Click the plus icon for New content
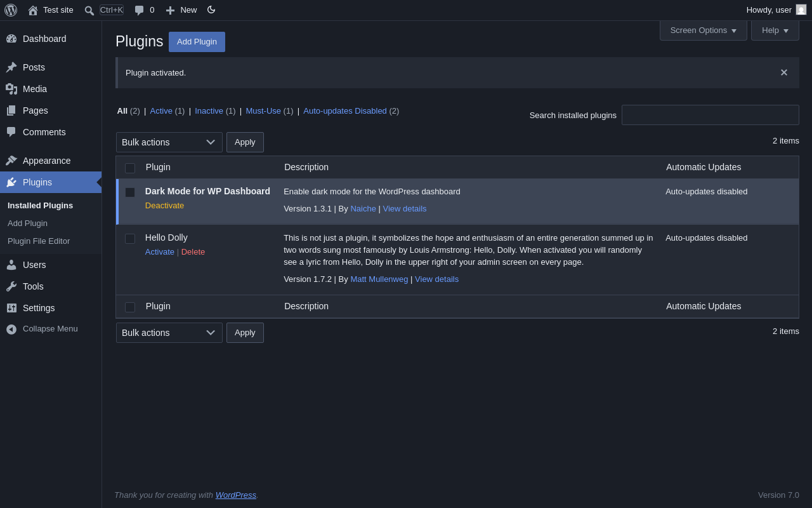This screenshot has width=812, height=508. 170,10
